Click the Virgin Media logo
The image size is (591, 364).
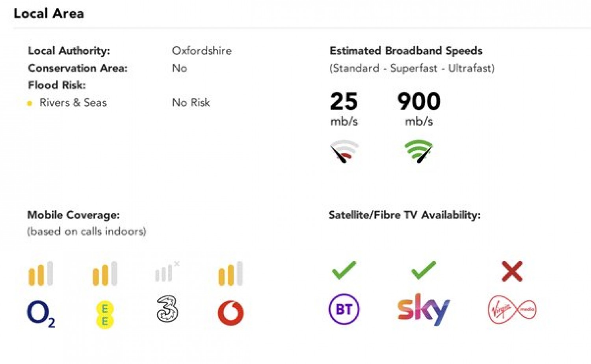coord(512,310)
